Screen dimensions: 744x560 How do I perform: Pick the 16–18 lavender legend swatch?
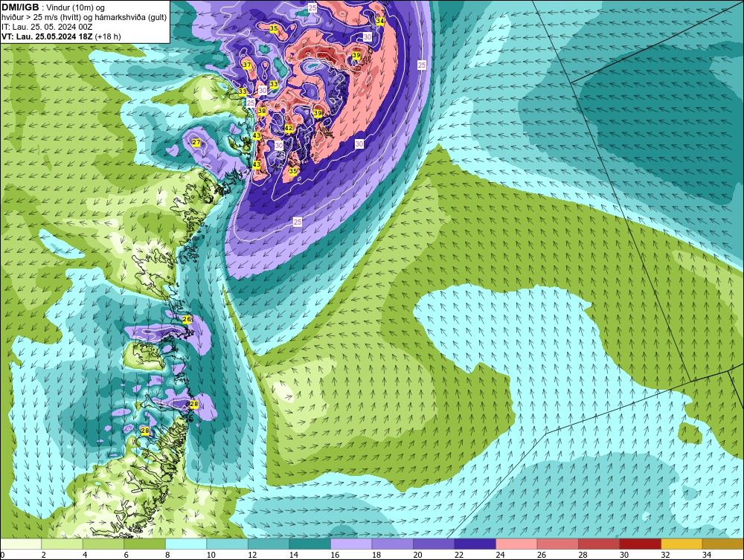point(351,544)
